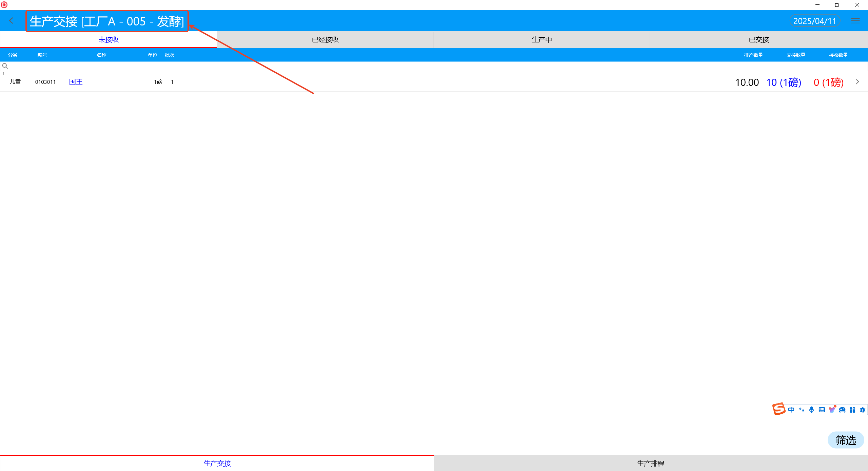This screenshot has height=471, width=868.
Task: Click the search magnifier icon
Action: pos(5,66)
